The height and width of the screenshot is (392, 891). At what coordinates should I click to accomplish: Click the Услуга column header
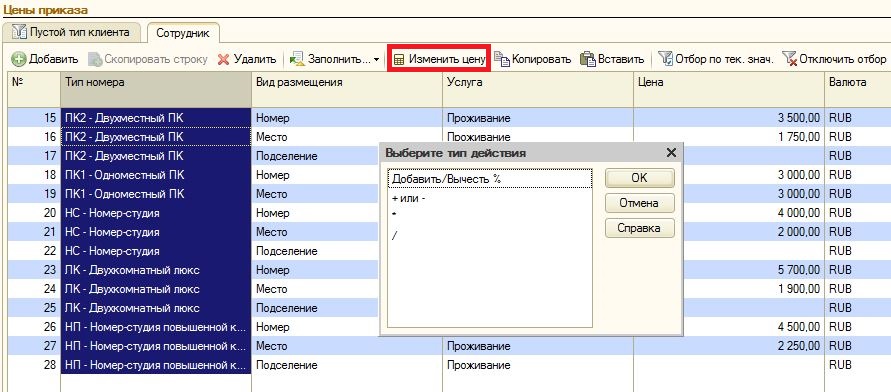pos(538,89)
